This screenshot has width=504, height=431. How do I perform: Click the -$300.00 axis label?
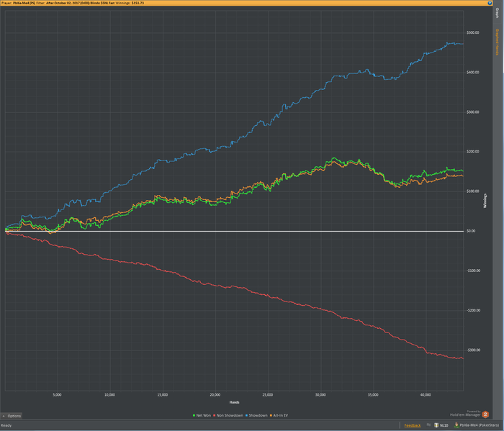474,350
